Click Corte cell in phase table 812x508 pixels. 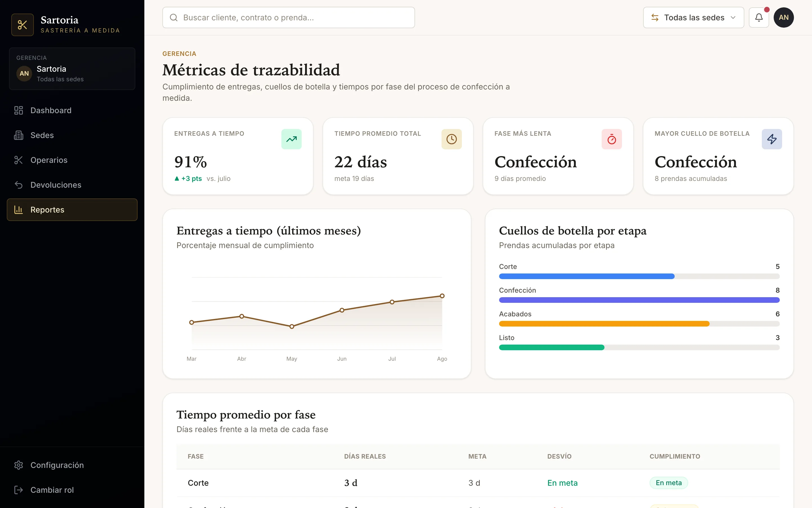(198, 483)
